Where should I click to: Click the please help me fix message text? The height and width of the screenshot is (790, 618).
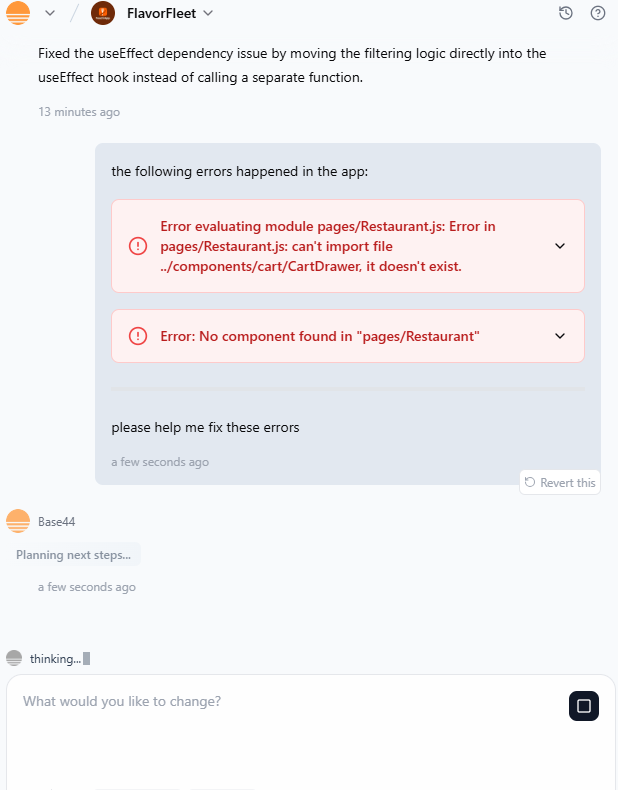pyautogui.click(x=205, y=428)
